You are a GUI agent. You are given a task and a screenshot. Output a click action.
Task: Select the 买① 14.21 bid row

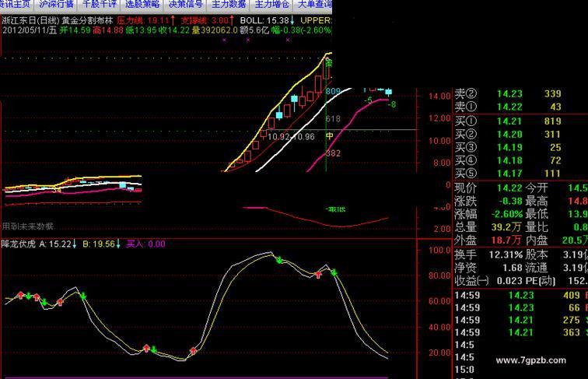508,121
